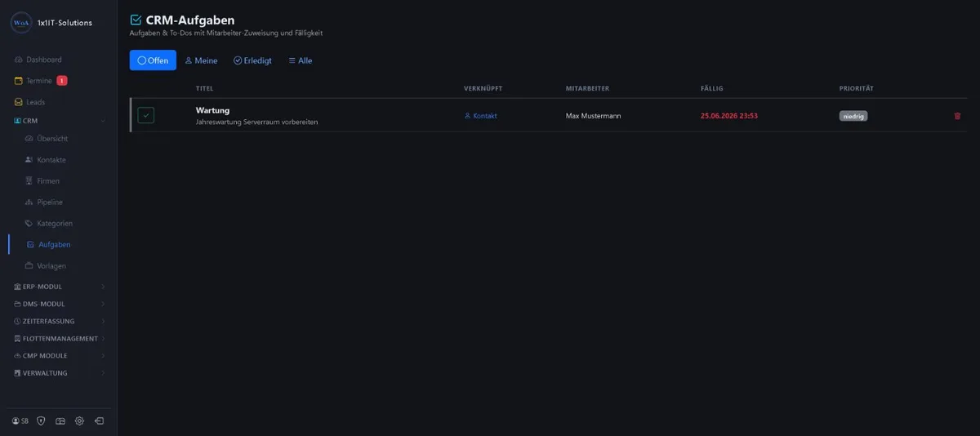Expand the FLOTTENMANAGEMENT group
The width and height of the screenshot is (980, 436).
click(x=59, y=339)
